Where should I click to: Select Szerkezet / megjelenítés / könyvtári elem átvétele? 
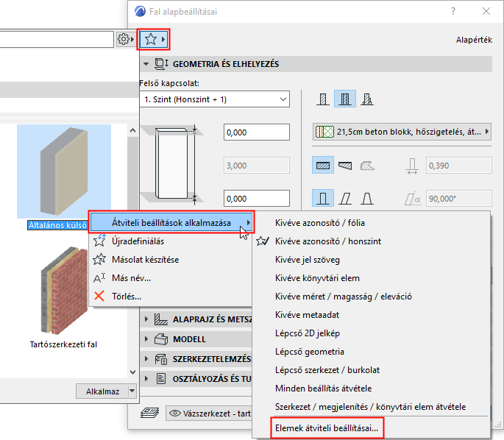click(x=372, y=407)
